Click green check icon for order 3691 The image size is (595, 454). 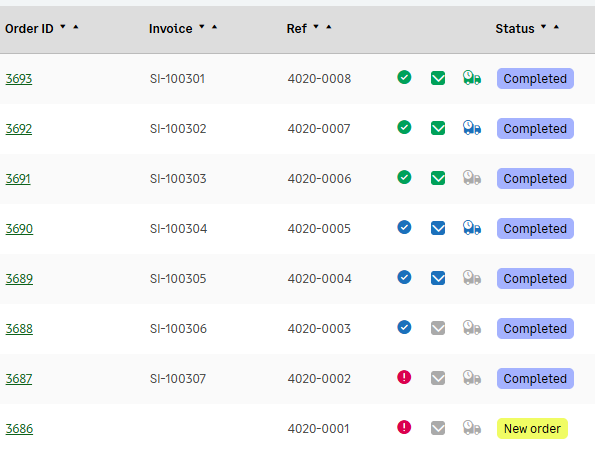click(404, 178)
